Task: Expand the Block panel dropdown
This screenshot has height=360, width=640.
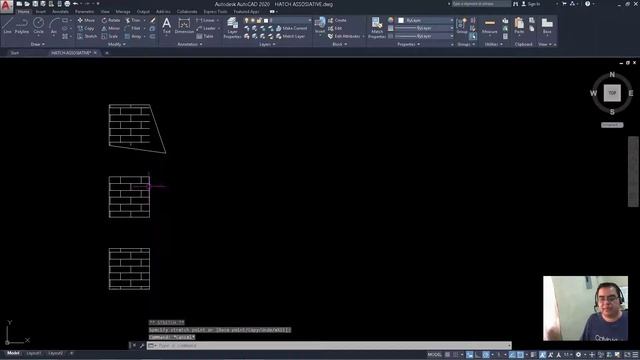Action: coord(340,44)
